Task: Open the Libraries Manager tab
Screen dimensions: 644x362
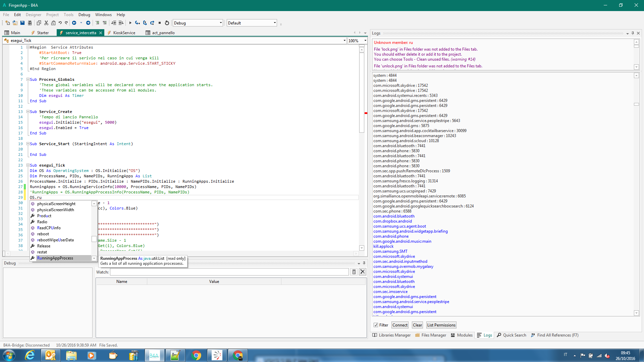Action: [391, 335]
